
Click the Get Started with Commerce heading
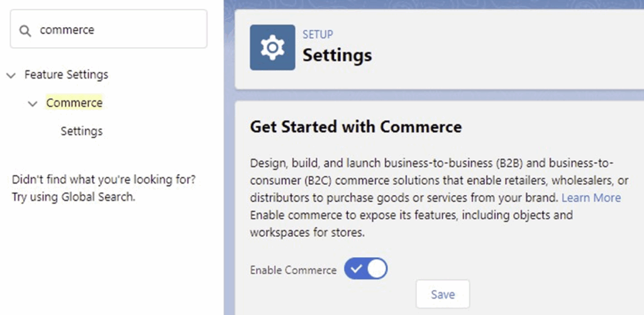coord(355,127)
